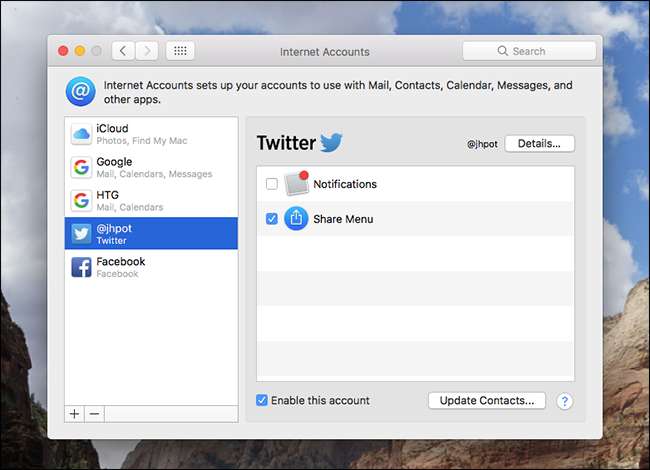Go forward with the right chevron
Screen dimensions: 650x470
click(147, 51)
